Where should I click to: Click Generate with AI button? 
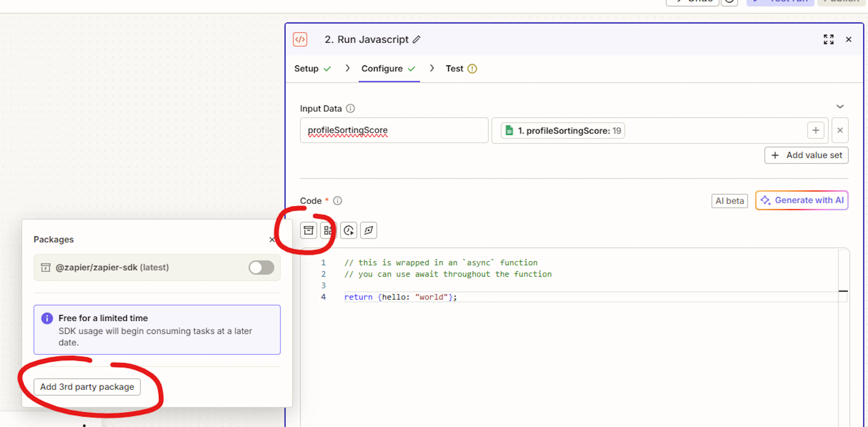point(802,200)
